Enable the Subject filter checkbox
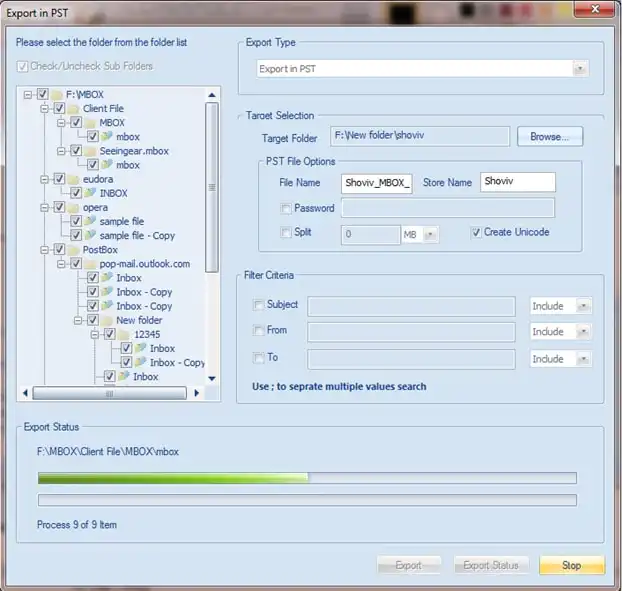Screen dimensions: 622x591 (258, 305)
